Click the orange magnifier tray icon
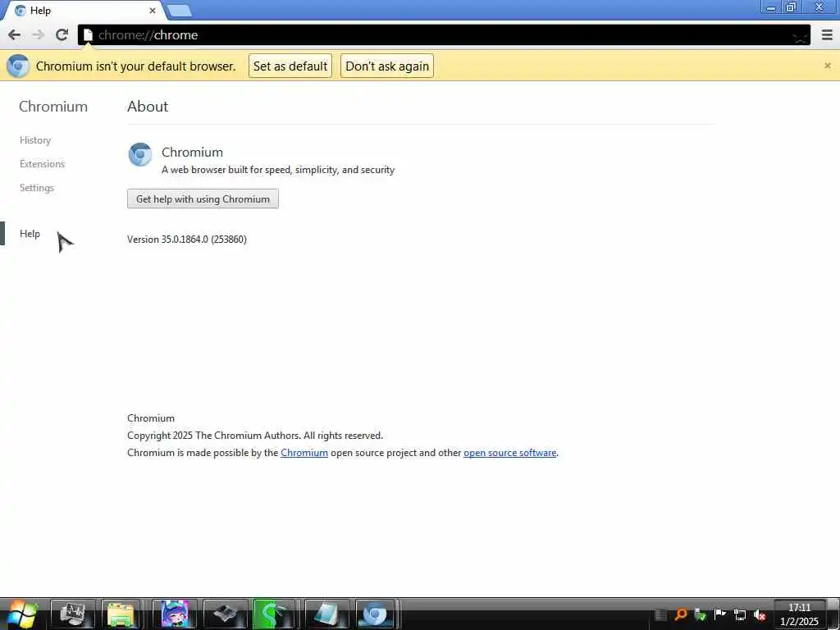 pos(680,614)
